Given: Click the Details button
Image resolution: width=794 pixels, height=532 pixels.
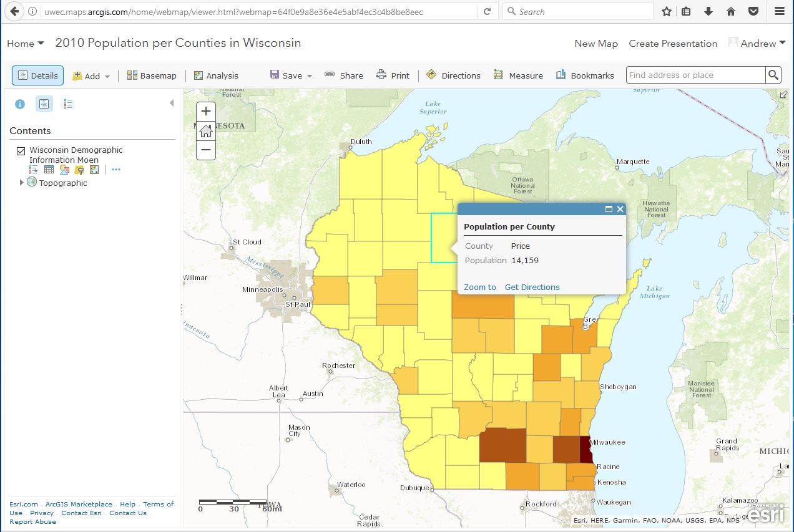Looking at the screenshot, I should pos(37,75).
